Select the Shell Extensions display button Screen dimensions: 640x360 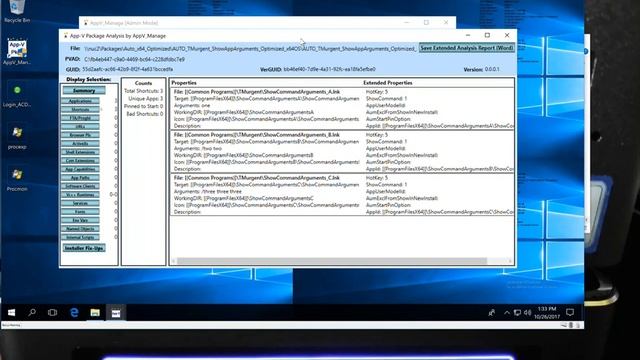pos(80,152)
